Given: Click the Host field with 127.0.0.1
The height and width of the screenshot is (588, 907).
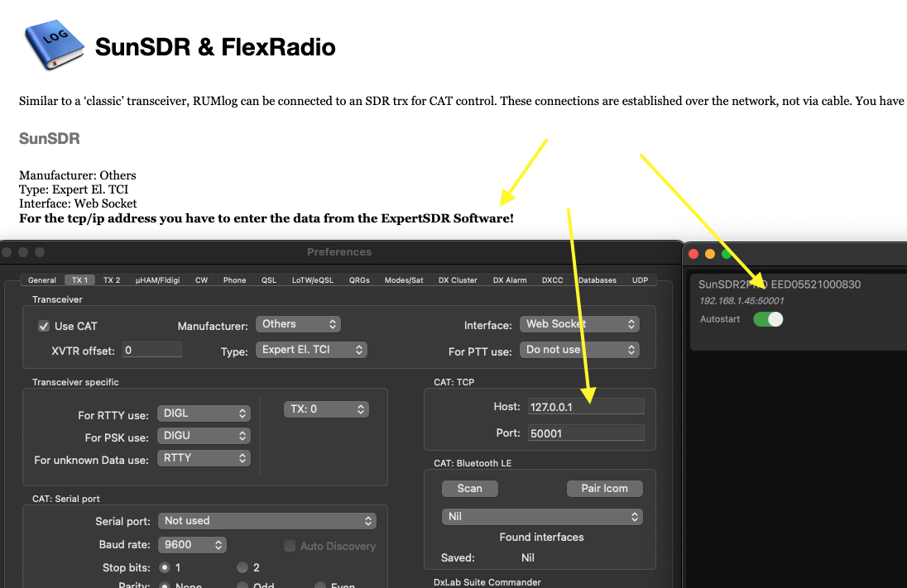Looking at the screenshot, I should coord(586,406).
